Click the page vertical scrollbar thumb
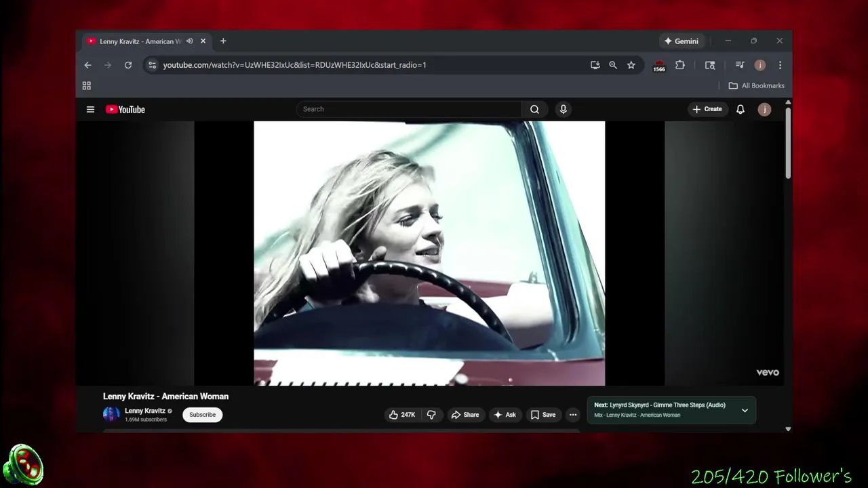 click(x=788, y=142)
